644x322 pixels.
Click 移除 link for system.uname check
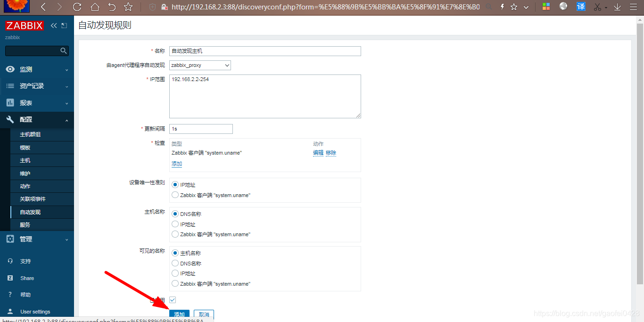click(x=331, y=153)
